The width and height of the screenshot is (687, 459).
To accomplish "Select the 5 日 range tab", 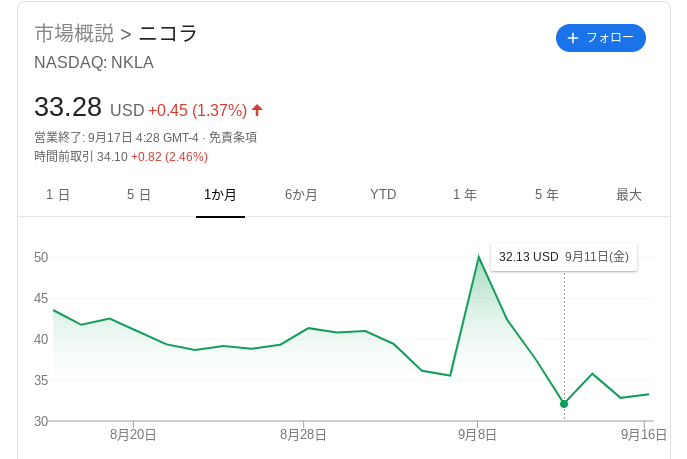I will [x=139, y=194].
